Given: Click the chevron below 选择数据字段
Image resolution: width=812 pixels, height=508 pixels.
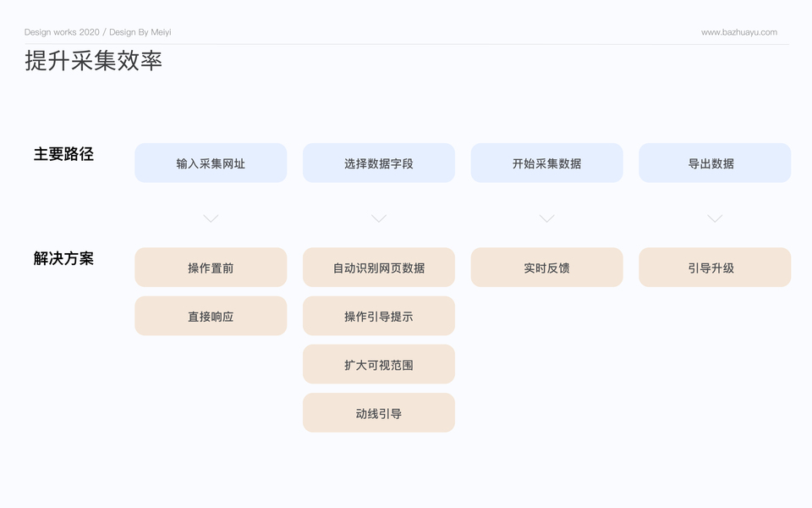Looking at the screenshot, I should (x=379, y=218).
